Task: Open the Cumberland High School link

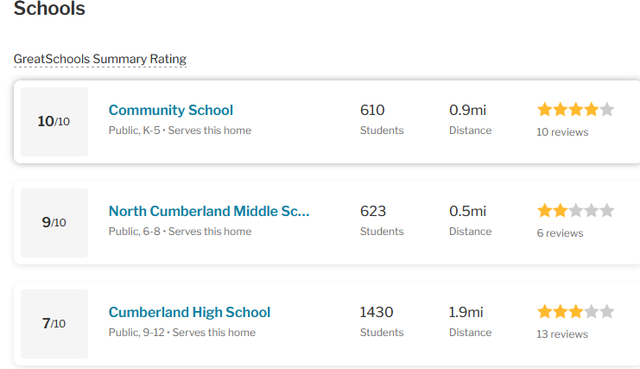Action: pos(189,312)
